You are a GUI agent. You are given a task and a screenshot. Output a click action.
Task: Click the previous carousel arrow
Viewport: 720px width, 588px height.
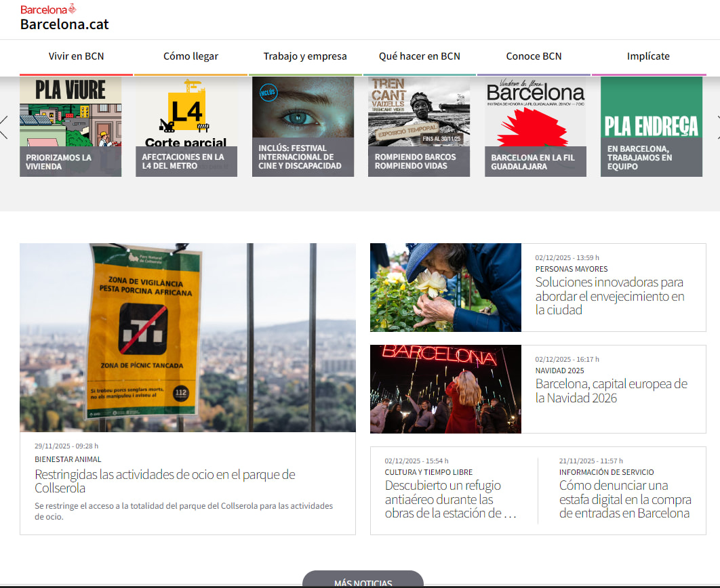(4, 127)
